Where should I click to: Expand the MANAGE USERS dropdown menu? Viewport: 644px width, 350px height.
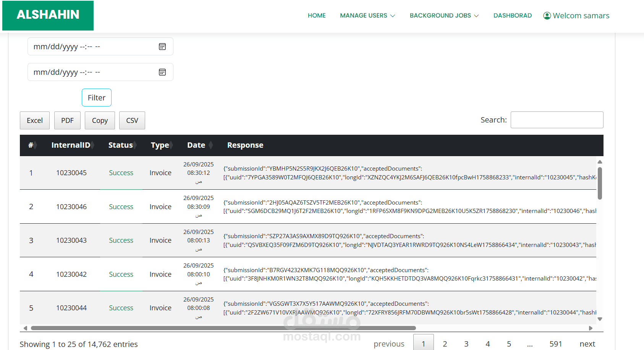tap(367, 16)
